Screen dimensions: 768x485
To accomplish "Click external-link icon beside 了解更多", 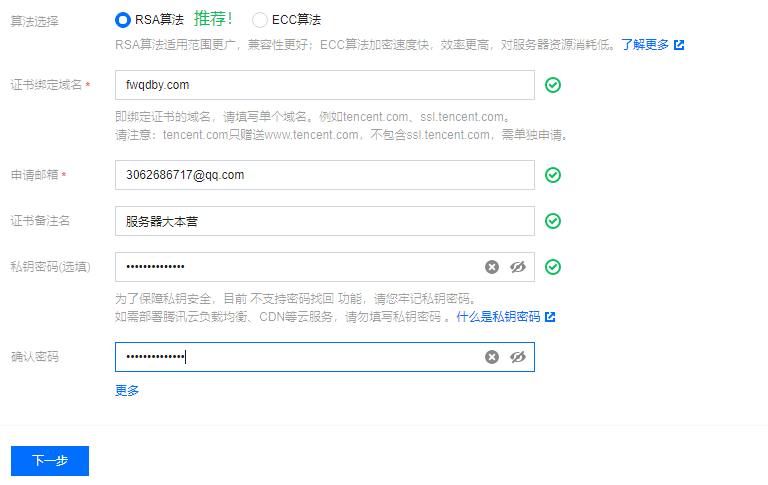I will [679, 45].
